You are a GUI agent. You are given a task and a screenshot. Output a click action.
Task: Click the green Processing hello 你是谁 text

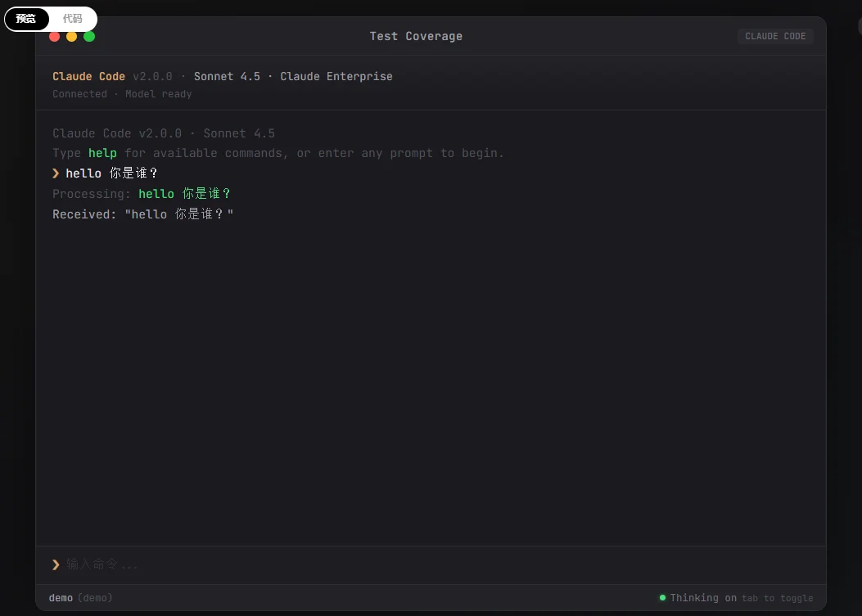[185, 194]
